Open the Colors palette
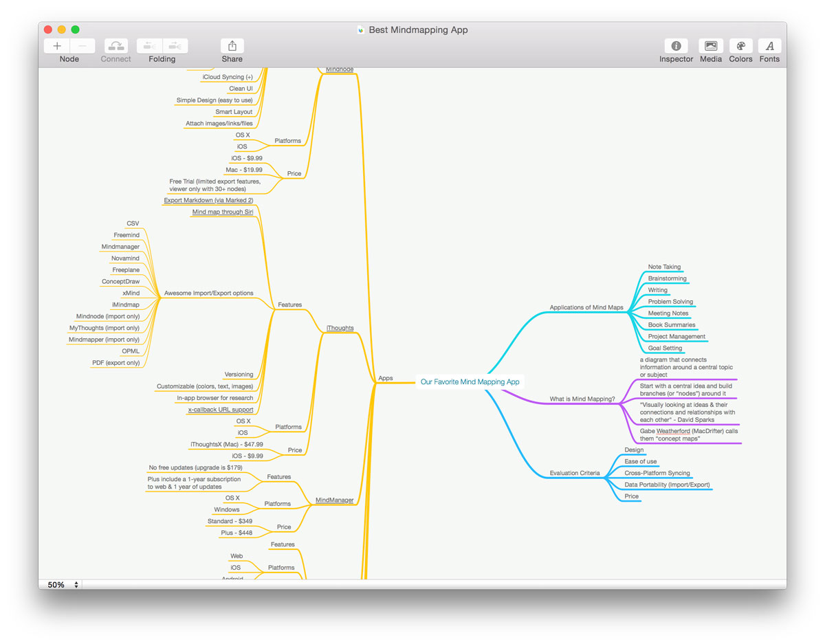The width and height of the screenshot is (825, 644). pyautogui.click(x=740, y=46)
